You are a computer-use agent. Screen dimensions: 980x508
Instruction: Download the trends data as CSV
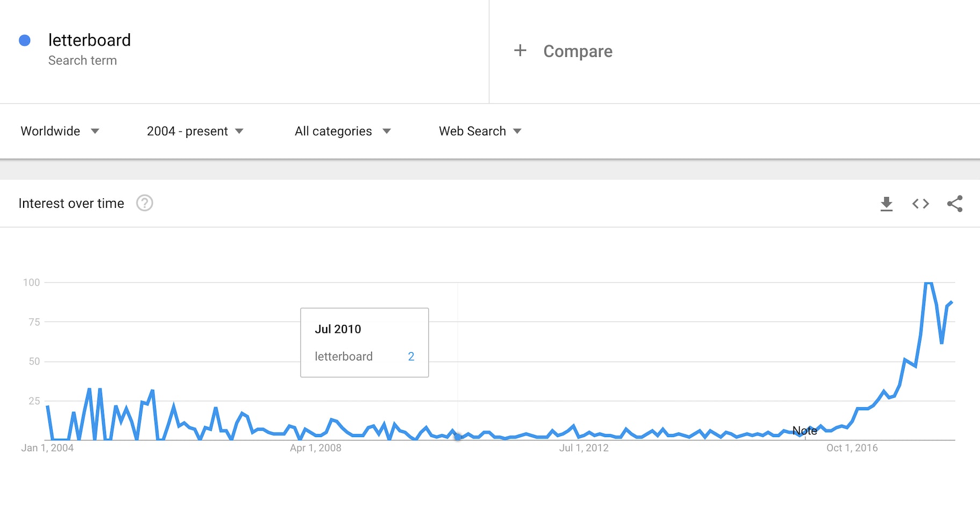click(x=887, y=204)
